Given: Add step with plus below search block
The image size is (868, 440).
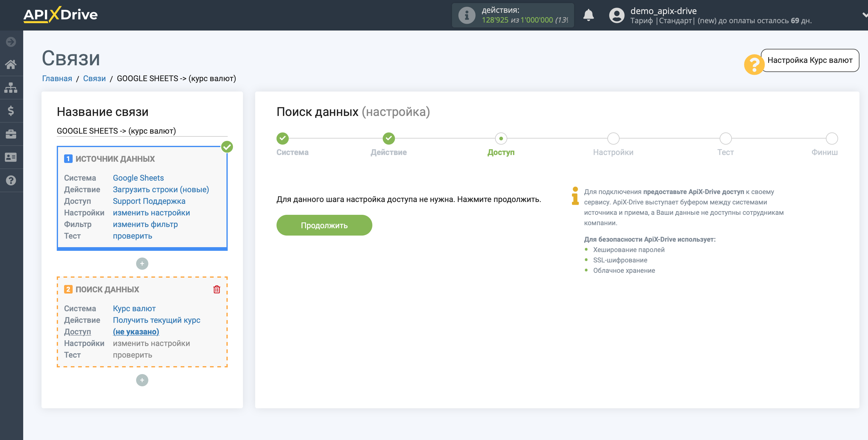Looking at the screenshot, I should [142, 380].
